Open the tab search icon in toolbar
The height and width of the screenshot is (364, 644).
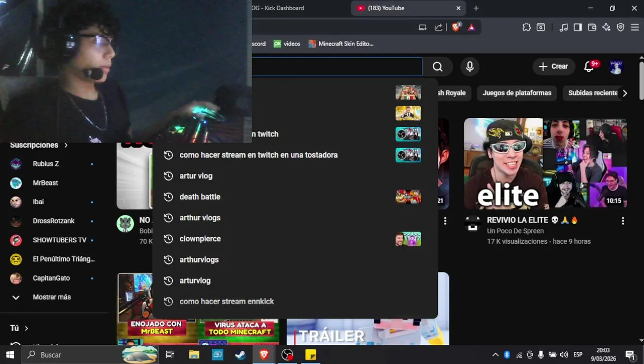pyautogui.click(x=541, y=27)
